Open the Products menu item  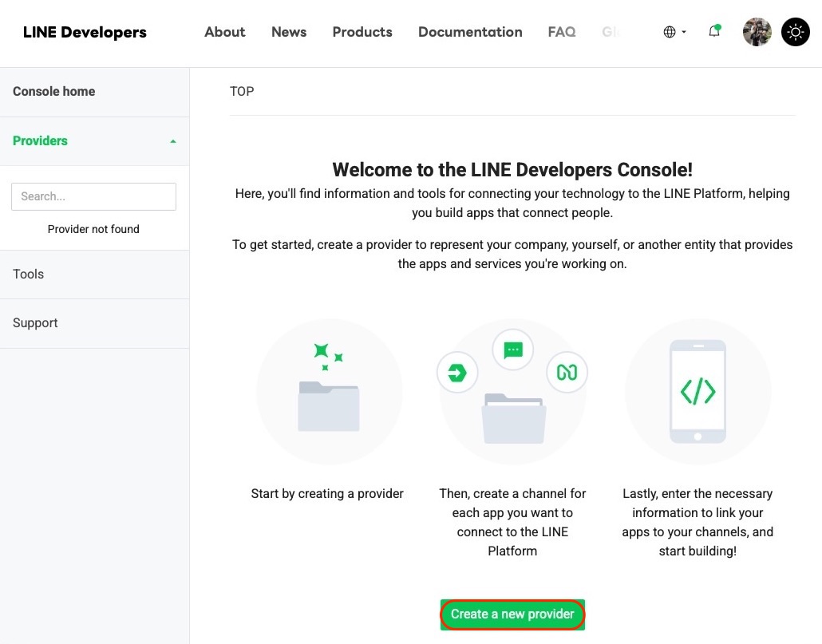[362, 32]
